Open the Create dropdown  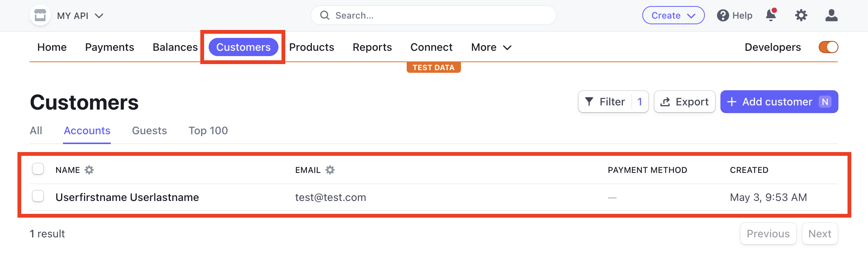click(673, 16)
